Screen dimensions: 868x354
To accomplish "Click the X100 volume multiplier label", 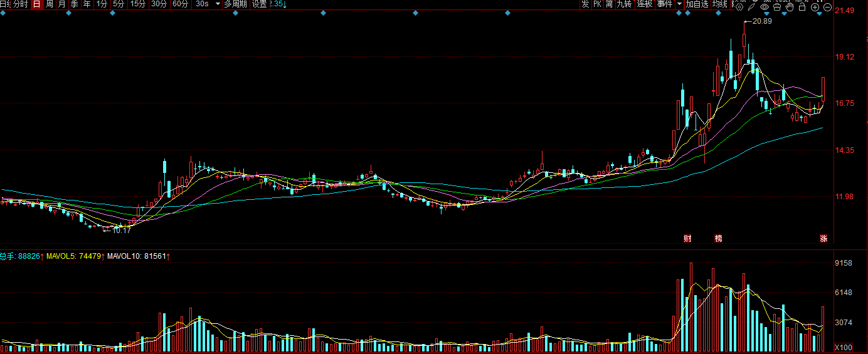I will (x=844, y=348).
